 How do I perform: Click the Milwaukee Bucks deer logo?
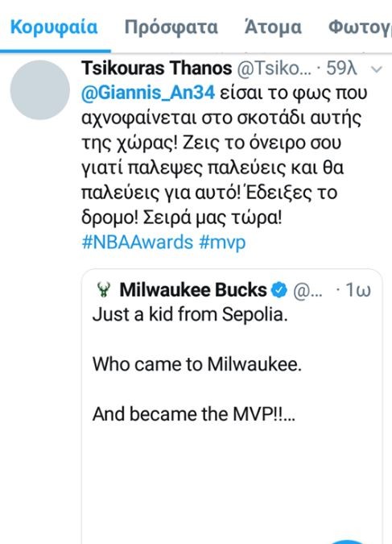(104, 289)
